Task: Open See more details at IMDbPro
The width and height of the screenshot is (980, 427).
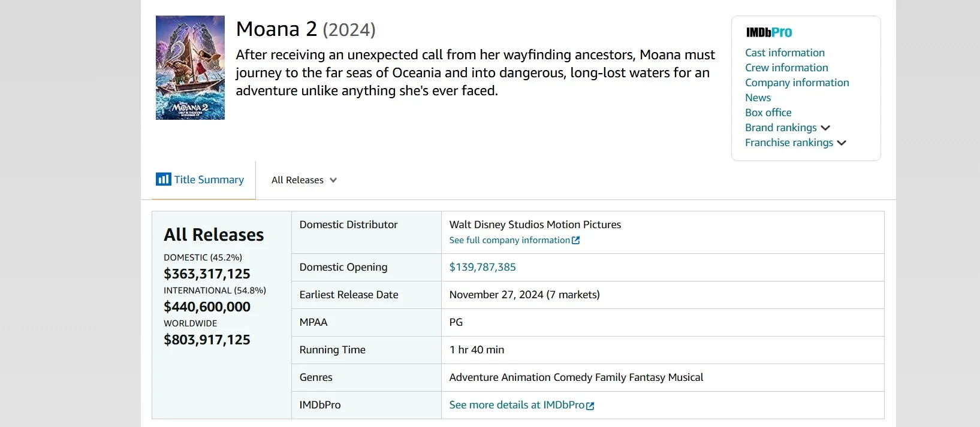Action: click(517, 405)
